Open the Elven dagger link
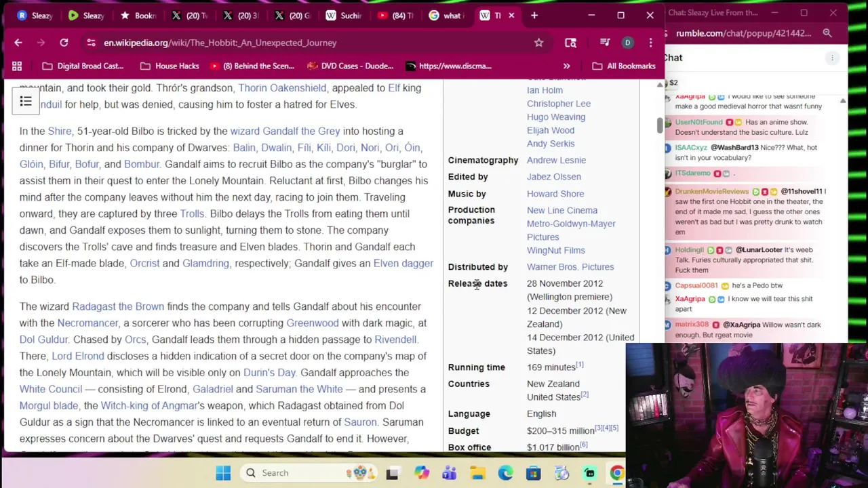868x488 pixels. coord(403,263)
